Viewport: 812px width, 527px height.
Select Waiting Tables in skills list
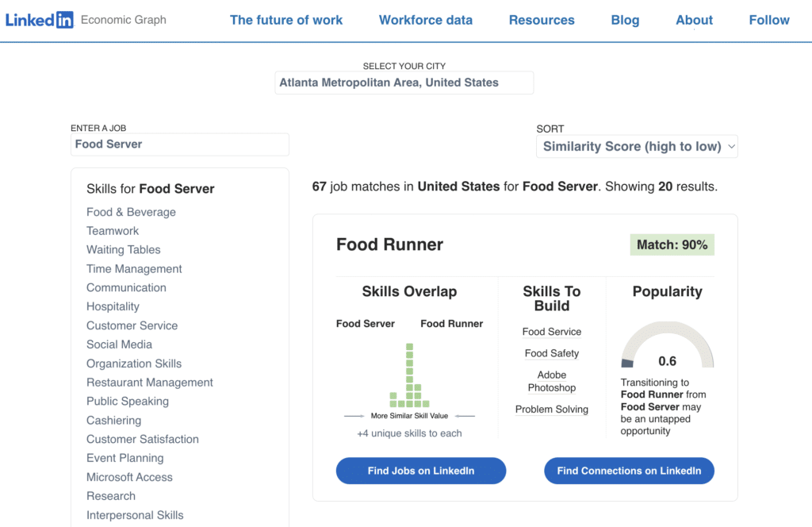coord(124,249)
